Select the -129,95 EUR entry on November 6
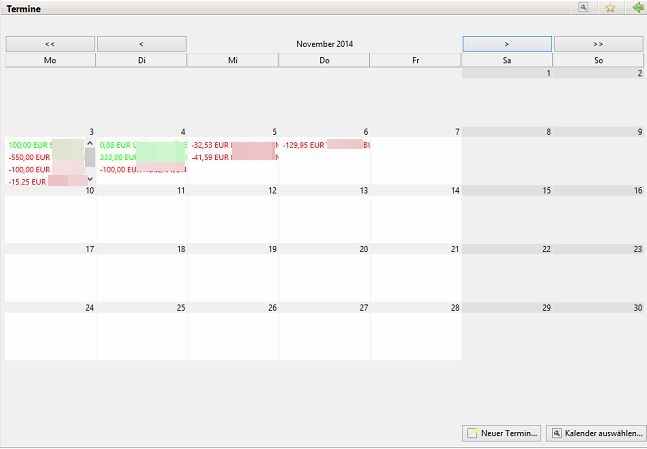The width and height of the screenshot is (647, 449). point(303,145)
